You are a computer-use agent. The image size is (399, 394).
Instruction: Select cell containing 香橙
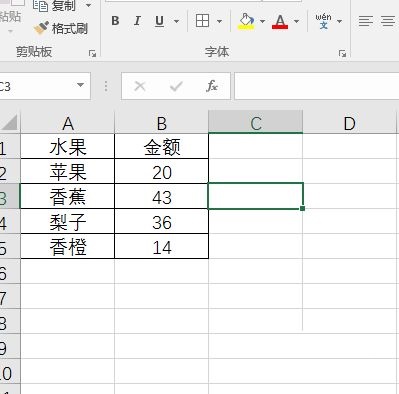click(x=68, y=246)
